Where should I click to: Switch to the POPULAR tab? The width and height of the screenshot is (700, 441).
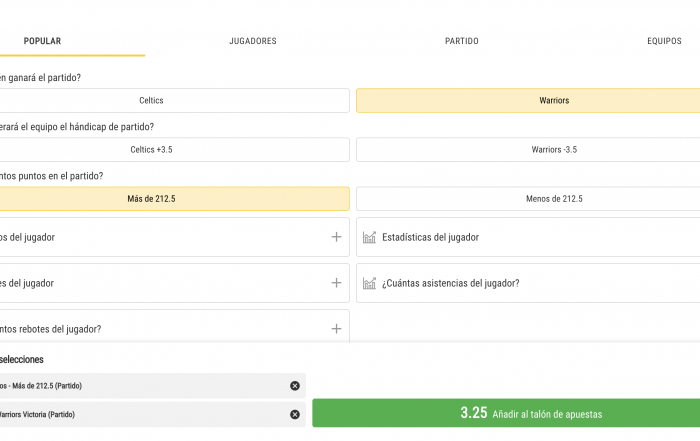click(42, 41)
